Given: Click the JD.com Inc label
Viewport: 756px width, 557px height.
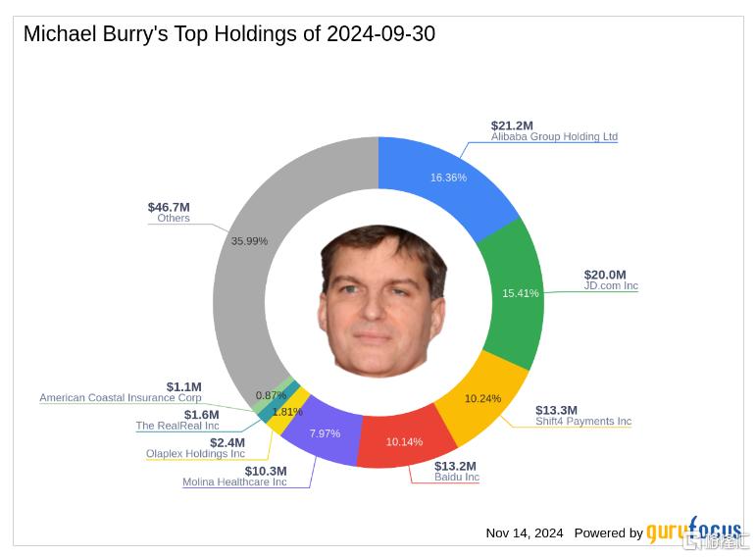Looking at the screenshot, I should click(x=611, y=286).
